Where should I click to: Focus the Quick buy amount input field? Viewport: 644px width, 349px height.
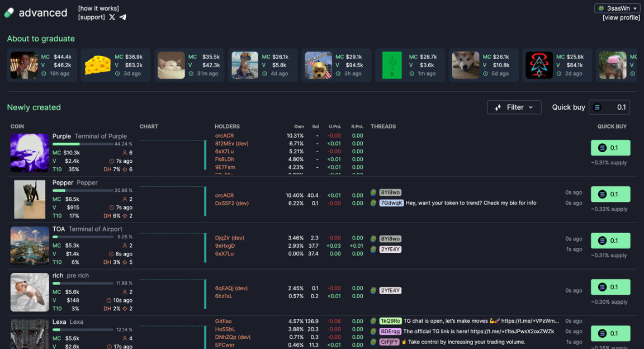(615, 107)
